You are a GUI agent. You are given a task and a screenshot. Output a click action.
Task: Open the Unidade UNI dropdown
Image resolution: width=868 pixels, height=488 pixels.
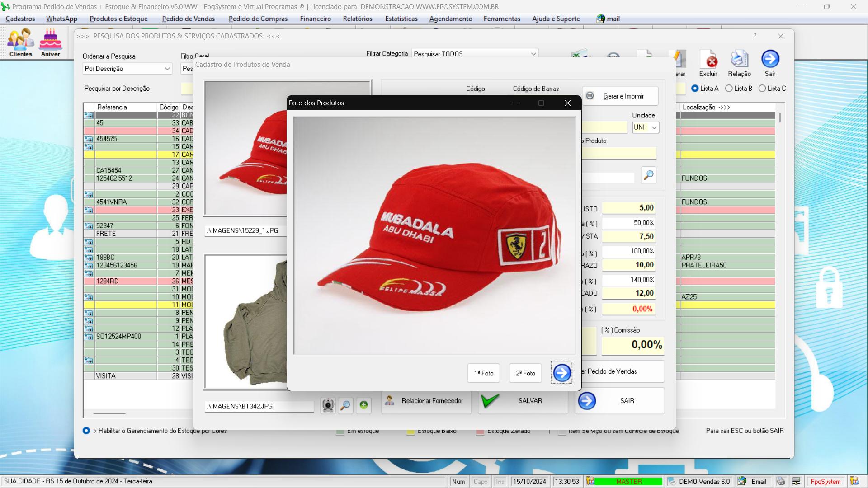(645, 127)
